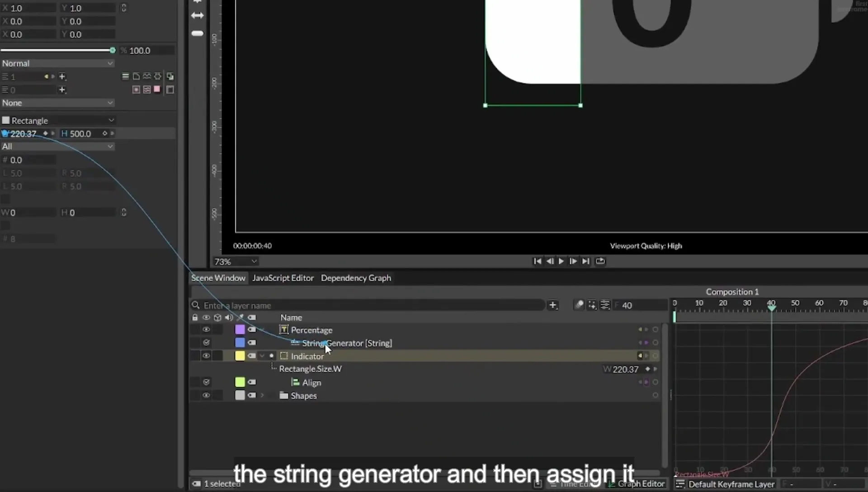Click the yellow Indicator layer color swatch
Screen dimensions: 868x492
pyautogui.click(x=240, y=356)
